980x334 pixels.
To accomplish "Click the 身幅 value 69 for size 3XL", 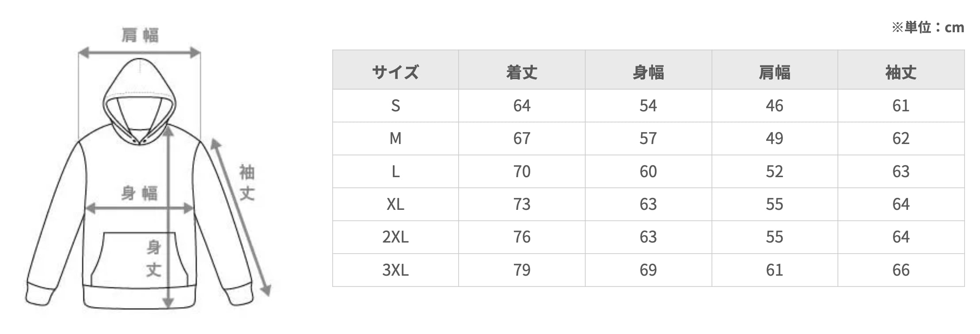I will (648, 270).
